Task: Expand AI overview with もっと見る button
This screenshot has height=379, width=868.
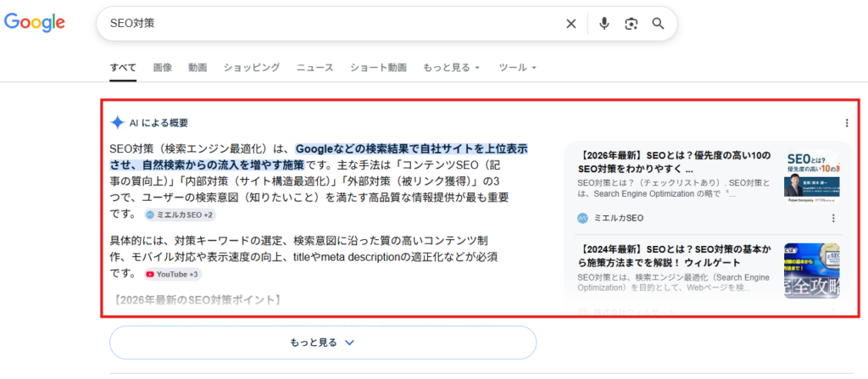Action: pos(322,343)
